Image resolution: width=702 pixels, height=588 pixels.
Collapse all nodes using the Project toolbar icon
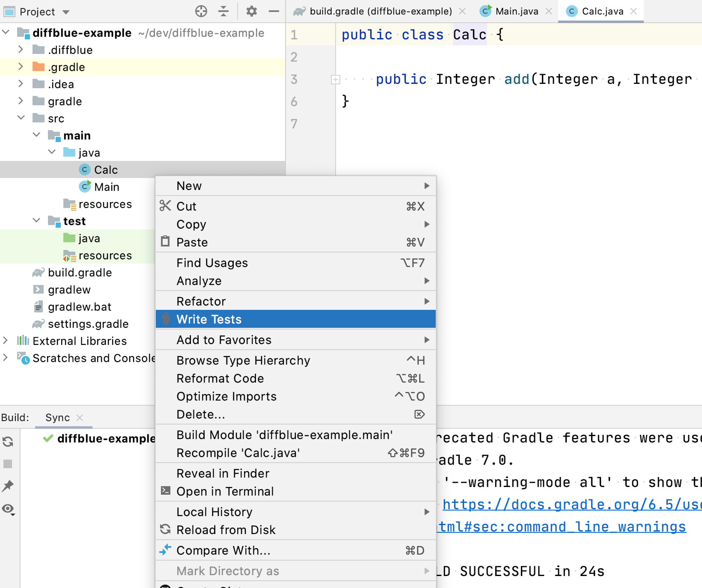pyautogui.click(x=223, y=12)
